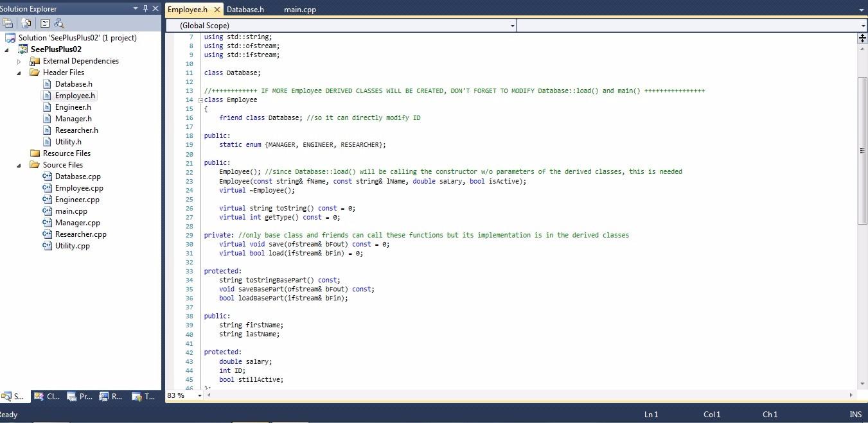Click the Utility.h header file icon
The width and height of the screenshot is (868, 423).
(47, 142)
